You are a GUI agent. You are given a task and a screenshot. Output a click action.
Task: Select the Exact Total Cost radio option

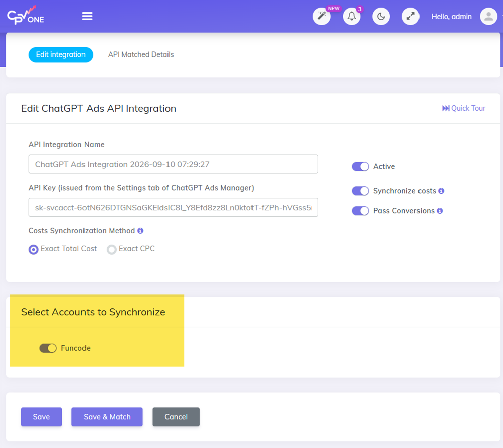(x=33, y=249)
